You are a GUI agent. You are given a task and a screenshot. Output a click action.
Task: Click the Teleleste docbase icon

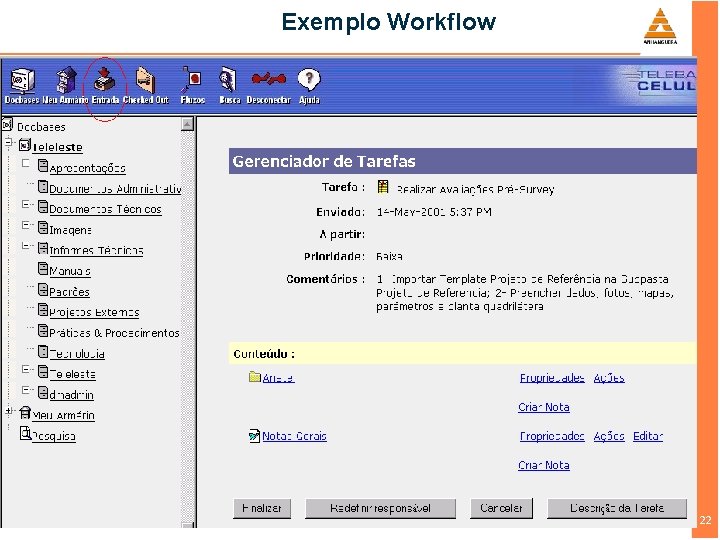[25, 145]
